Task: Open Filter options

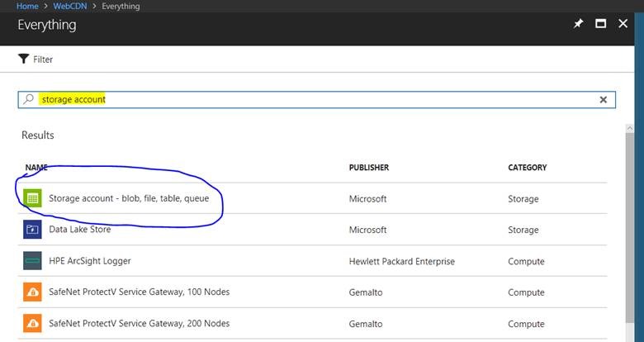Action: point(36,59)
